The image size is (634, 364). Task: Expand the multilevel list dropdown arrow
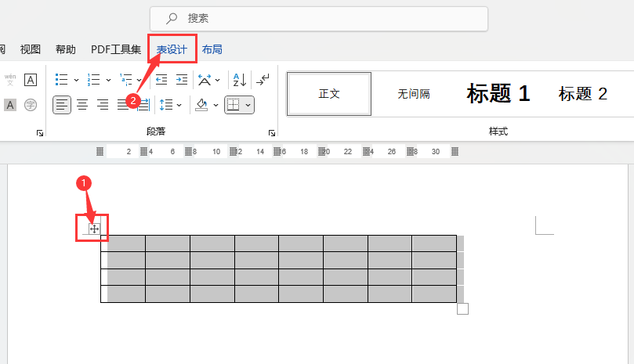[x=139, y=80]
